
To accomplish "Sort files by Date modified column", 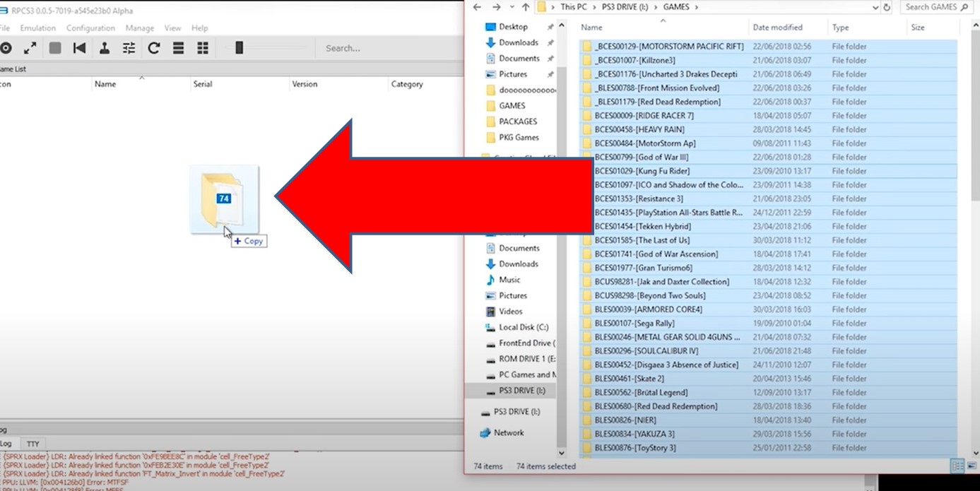I will (777, 28).
